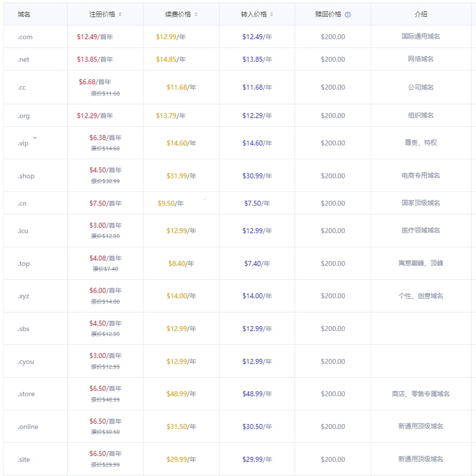Image resolution: width=476 pixels, height=476 pixels.
Task: Sort the table by registration price ascending
Action: pyautogui.click(x=121, y=14)
